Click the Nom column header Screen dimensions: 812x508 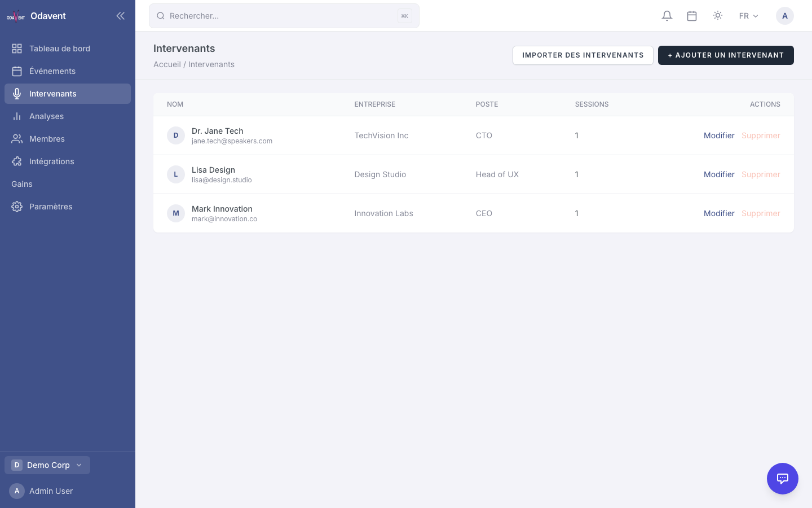(175, 104)
